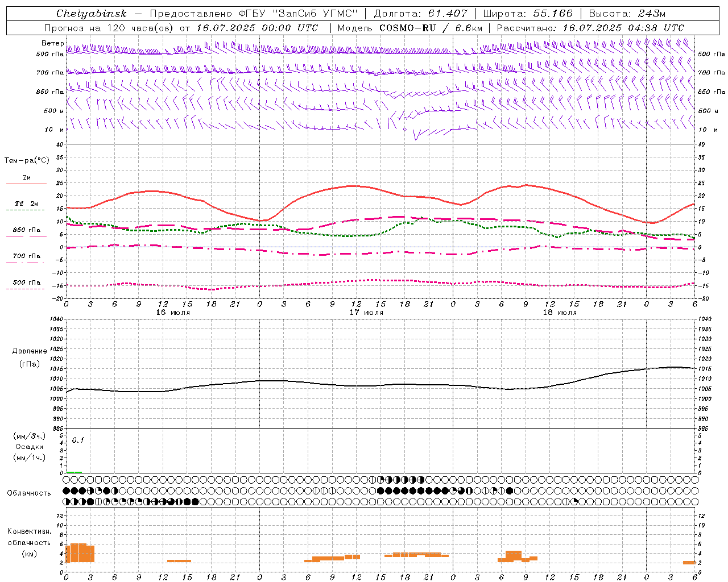Click the green precipitation bar
Viewport: 728px width, 582px height.
point(74,472)
